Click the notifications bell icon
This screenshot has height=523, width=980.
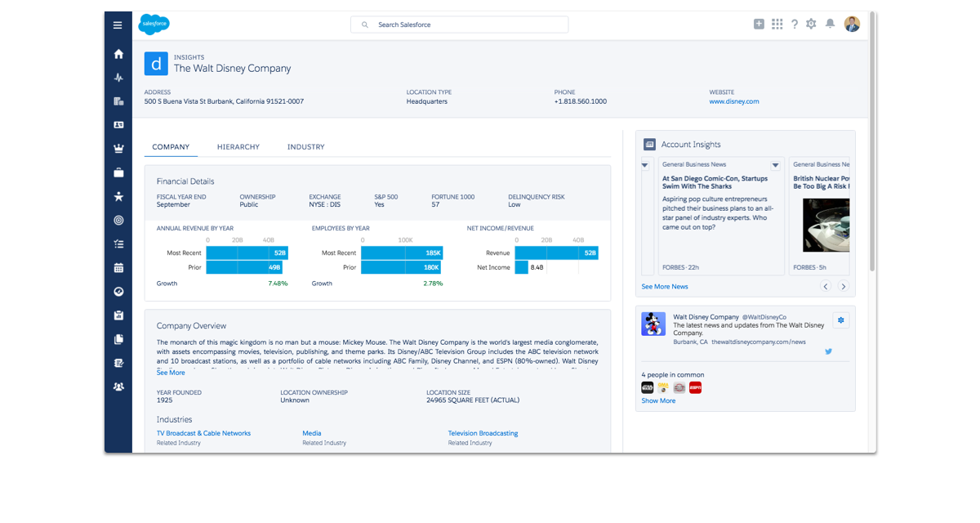point(830,25)
